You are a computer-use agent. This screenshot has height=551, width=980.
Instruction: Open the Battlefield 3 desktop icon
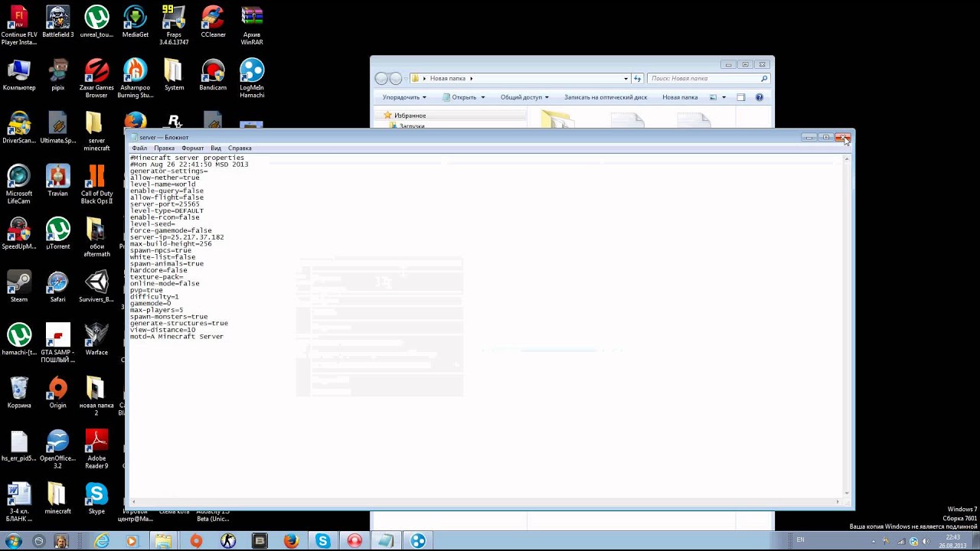[x=57, y=22]
